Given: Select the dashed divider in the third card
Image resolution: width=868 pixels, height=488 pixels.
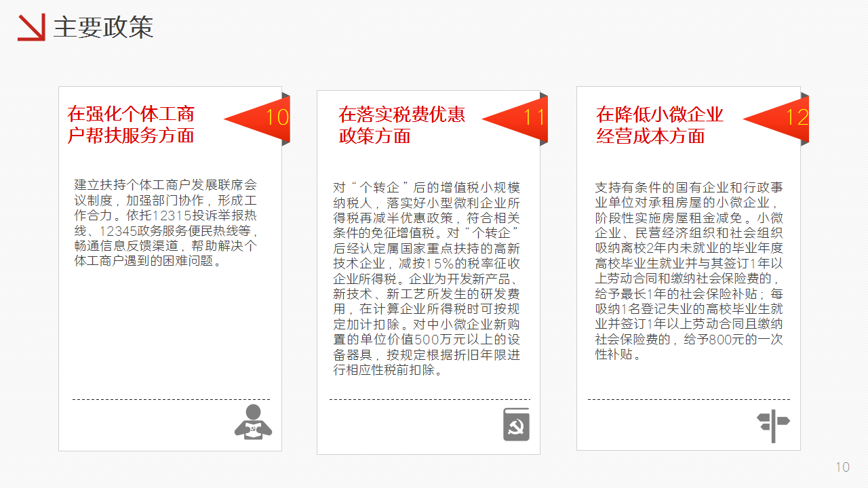Looking at the screenshot, I should (x=688, y=399).
